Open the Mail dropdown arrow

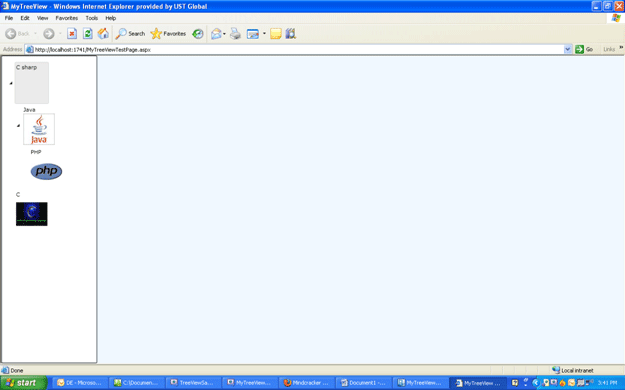point(224,34)
